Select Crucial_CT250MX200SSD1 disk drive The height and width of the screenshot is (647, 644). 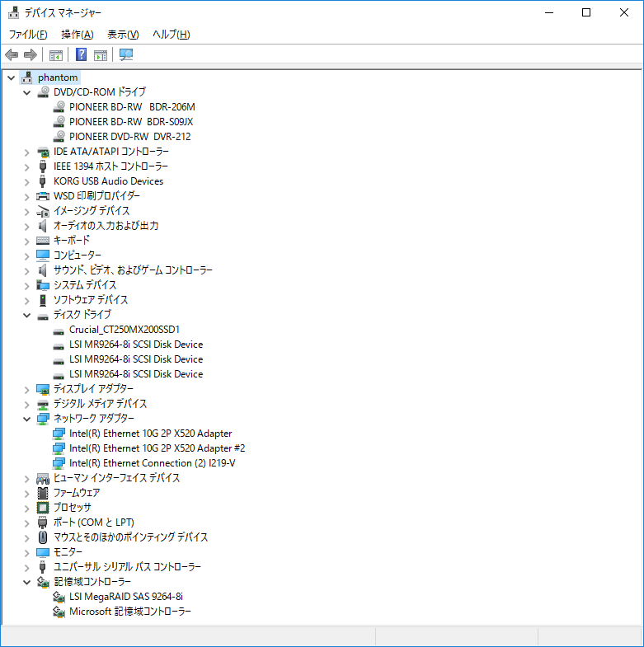[124, 330]
